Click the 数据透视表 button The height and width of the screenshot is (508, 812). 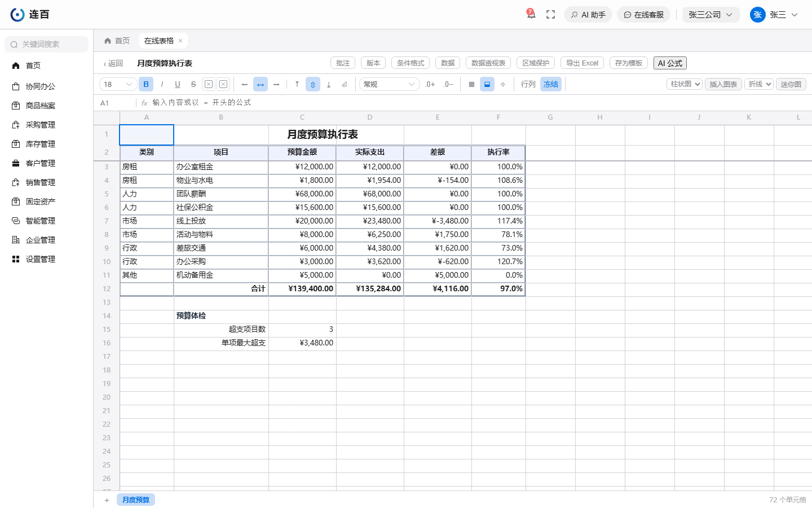(488, 63)
